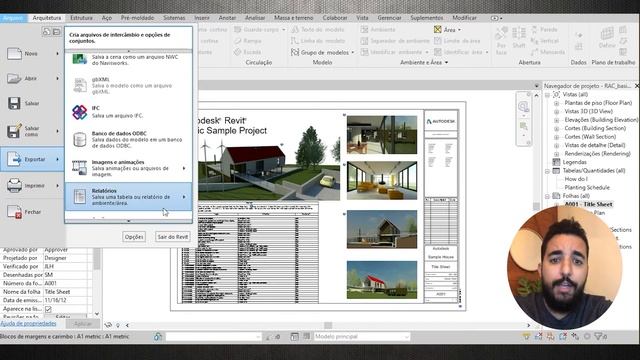The image size is (640, 360).
Task: Click the navigation wheel icon in view
Action: pyautogui.click(x=523, y=107)
